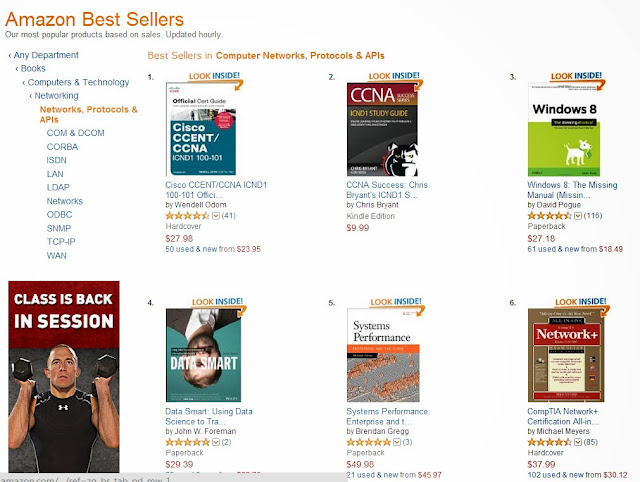Screen dimensions: 640x482
Task: Select the SNMP subcategory
Action: [59, 228]
